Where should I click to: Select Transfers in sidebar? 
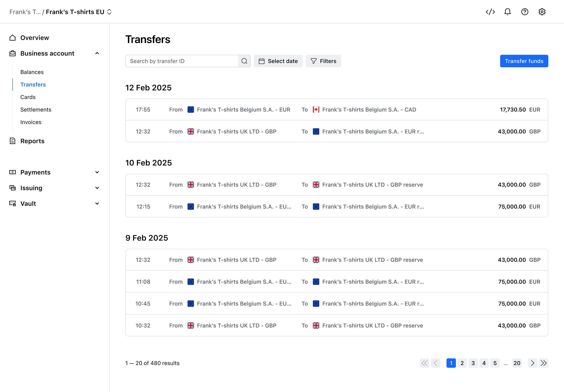click(x=33, y=85)
